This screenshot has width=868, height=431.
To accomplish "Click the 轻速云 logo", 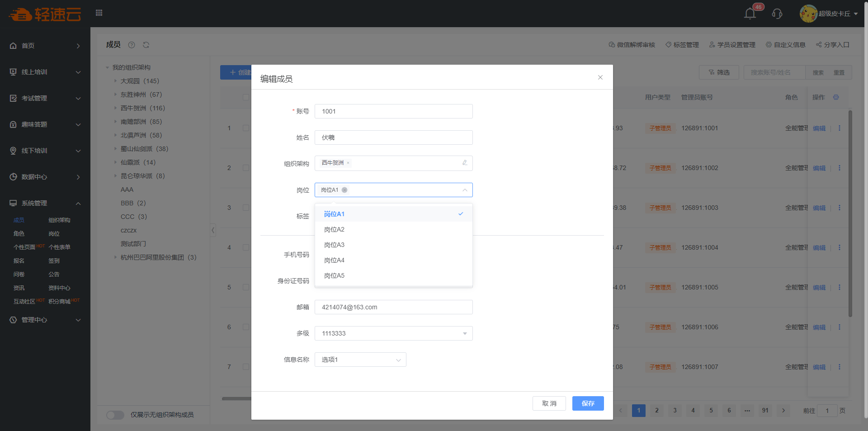I will 45,14.
